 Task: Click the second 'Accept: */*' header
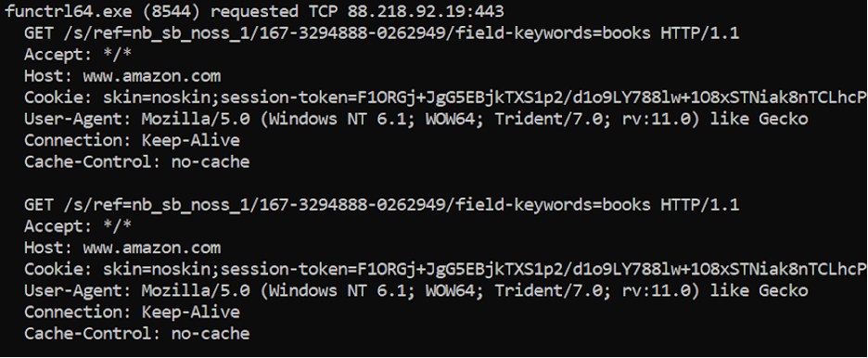click(x=78, y=227)
